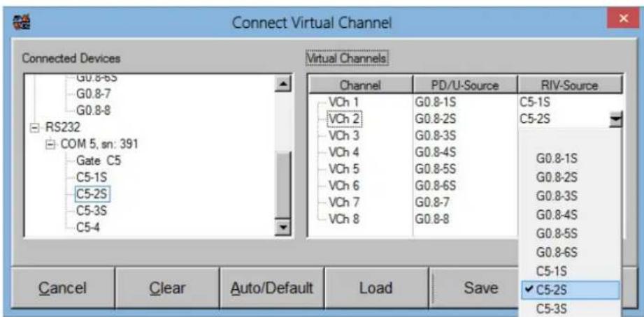Choose G0.8-3S from the dropdown list
The width and height of the screenshot is (644, 317).
click(557, 196)
